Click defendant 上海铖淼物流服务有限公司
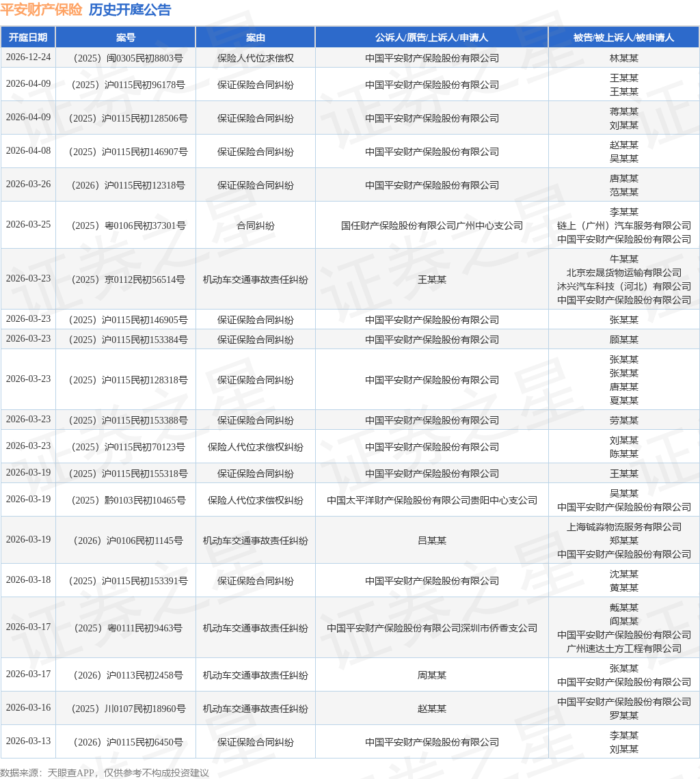The height and width of the screenshot is (779, 700). [624, 527]
